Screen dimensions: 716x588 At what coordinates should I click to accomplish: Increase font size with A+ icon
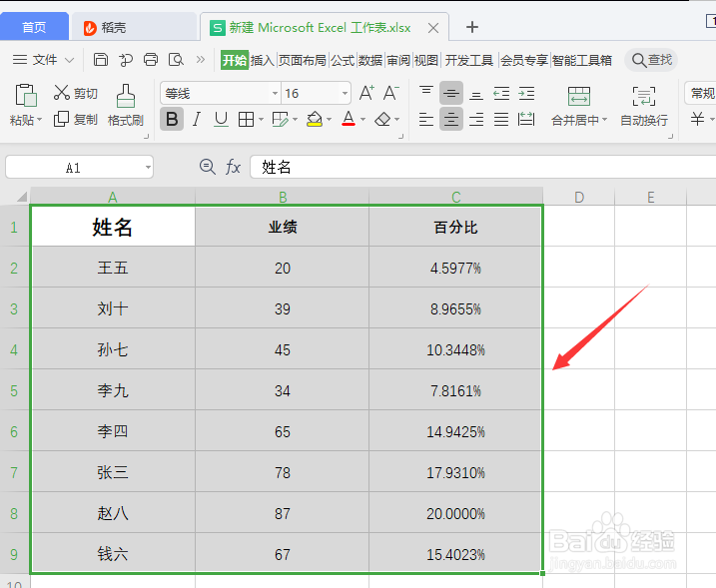[x=366, y=93]
